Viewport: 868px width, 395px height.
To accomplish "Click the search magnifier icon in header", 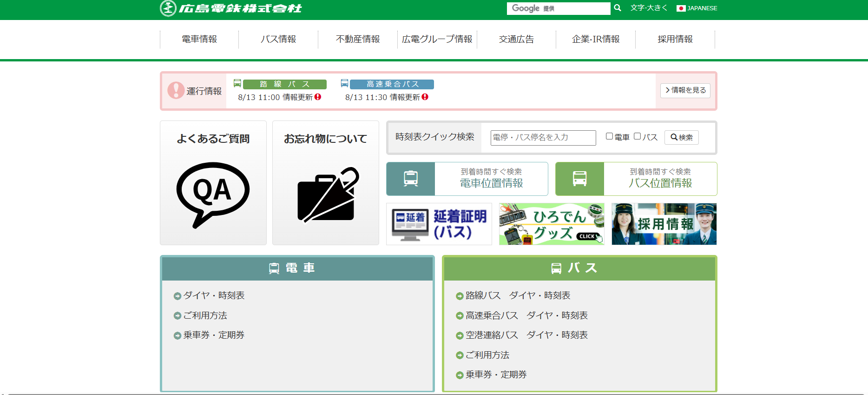I will [x=618, y=8].
